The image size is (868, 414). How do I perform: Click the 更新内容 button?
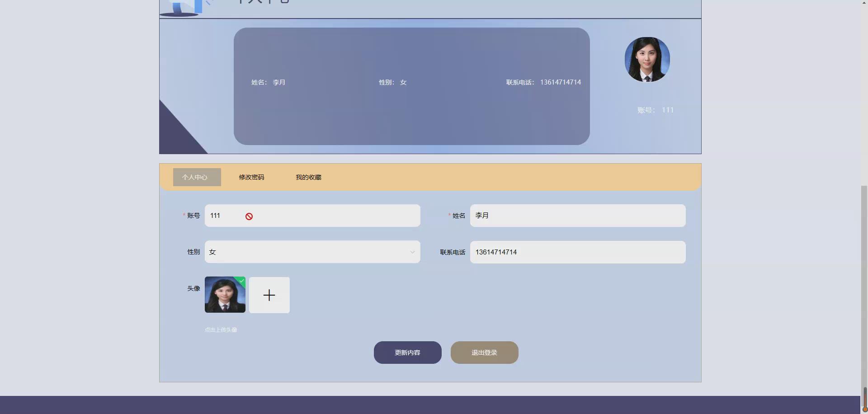[407, 353]
